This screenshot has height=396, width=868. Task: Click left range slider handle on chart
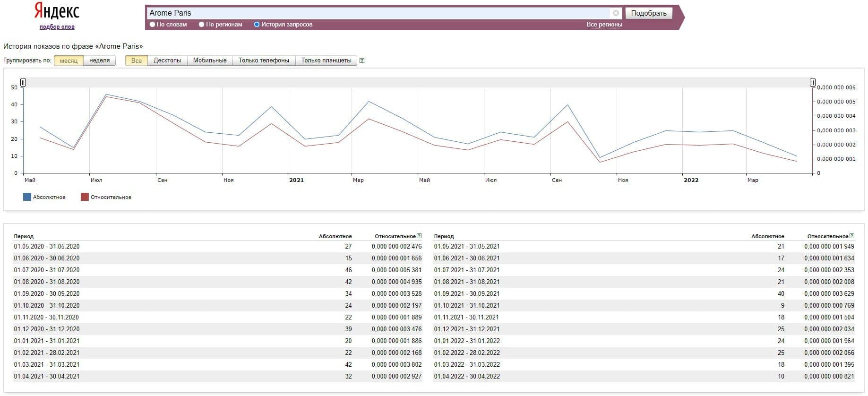click(23, 83)
